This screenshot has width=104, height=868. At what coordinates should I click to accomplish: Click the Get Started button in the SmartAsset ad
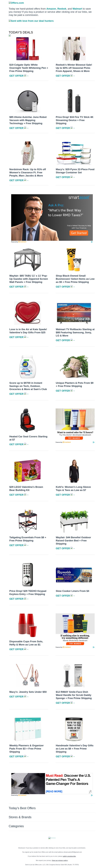pyautogui.click(x=79, y=233)
